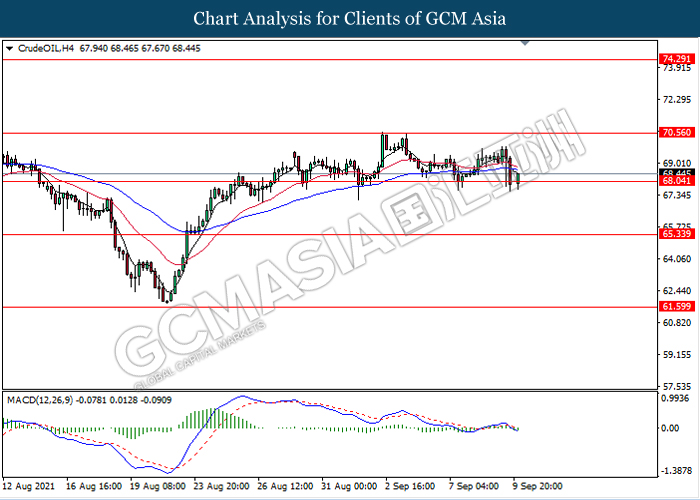Viewport: 700px width, 500px height.
Task: Click the 73.915 price scale value
Action: pos(676,68)
